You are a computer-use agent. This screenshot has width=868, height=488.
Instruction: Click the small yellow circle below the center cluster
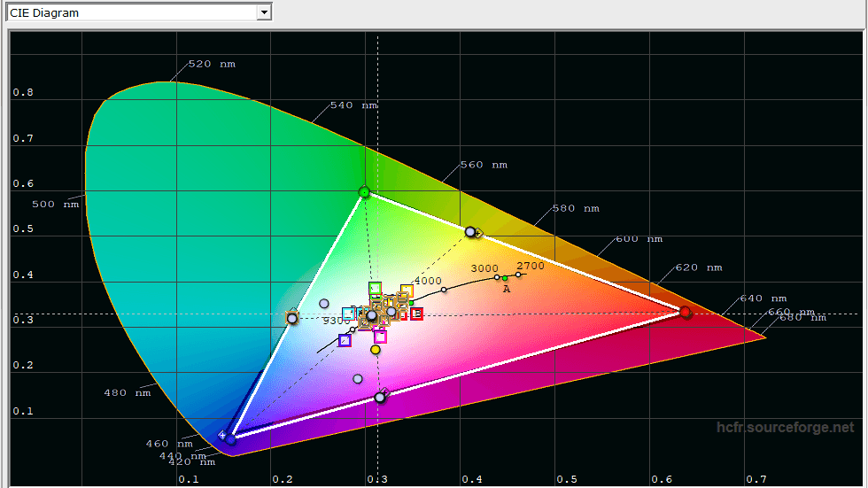(376, 350)
